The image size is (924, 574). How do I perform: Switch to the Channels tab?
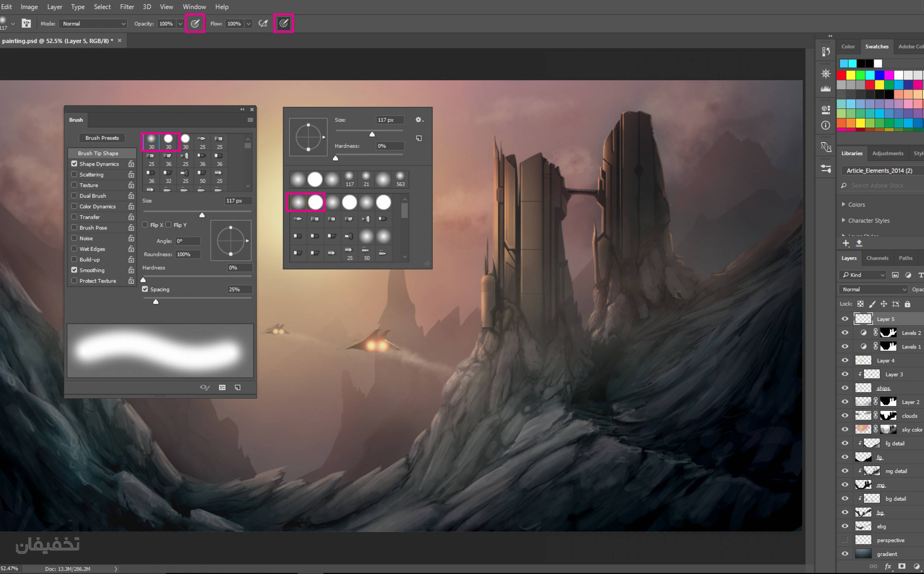tap(877, 258)
